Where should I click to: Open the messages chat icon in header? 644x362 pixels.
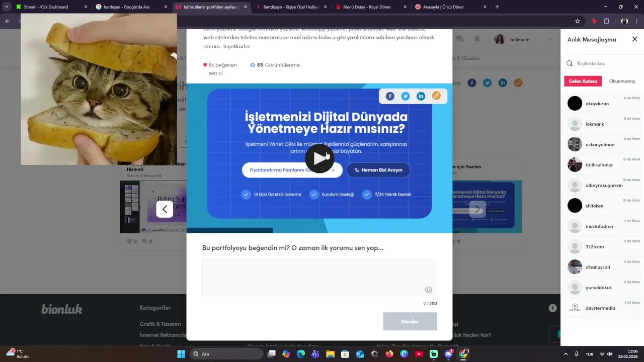(x=460, y=39)
